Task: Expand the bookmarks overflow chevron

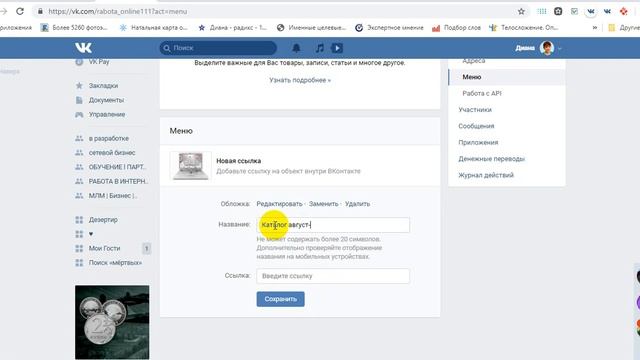Action: [595, 28]
